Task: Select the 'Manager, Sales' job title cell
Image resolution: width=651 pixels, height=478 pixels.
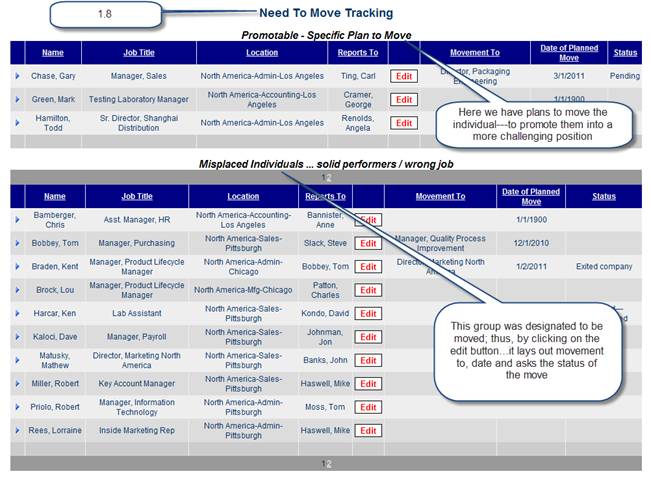Action: (x=139, y=76)
